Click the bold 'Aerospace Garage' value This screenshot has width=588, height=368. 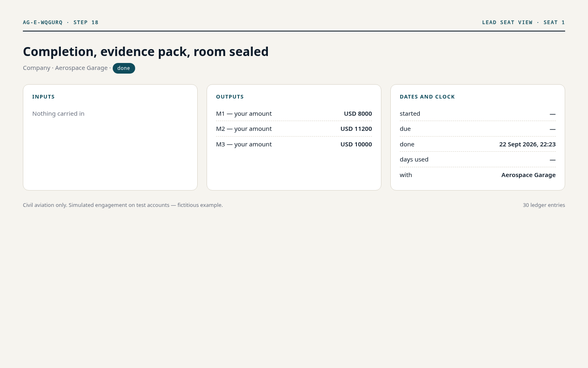pos(528,175)
